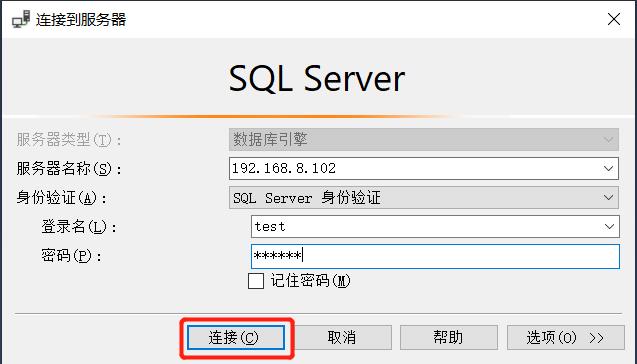Expand advanced settings via 选项(O) >> button
Viewport: 637px width, 364px height.
(566, 338)
